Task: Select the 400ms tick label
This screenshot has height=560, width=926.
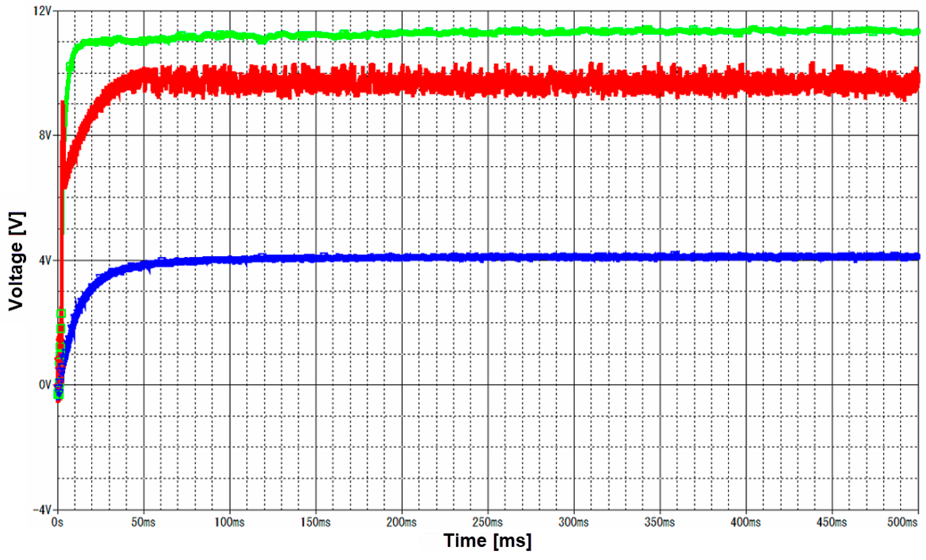Action: pyautogui.click(x=746, y=522)
